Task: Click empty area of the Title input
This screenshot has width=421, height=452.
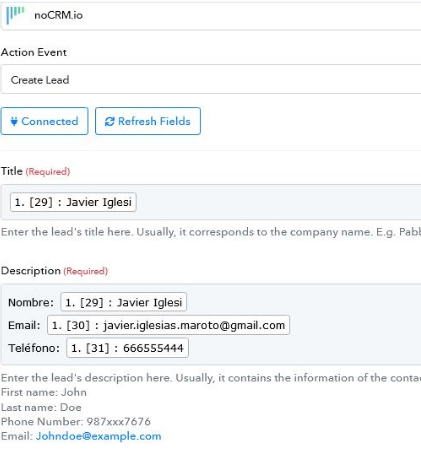Action: pyautogui.click(x=277, y=202)
